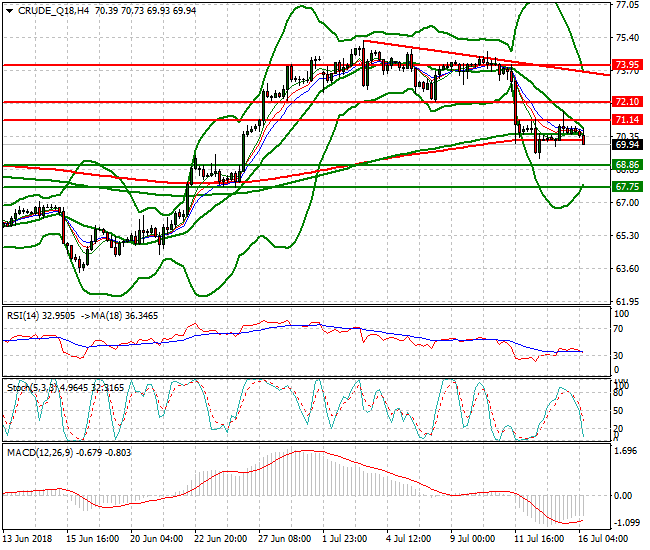The height and width of the screenshot is (550, 650).
Task: Select the red 71.14 level price label
Action: [627, 120]
